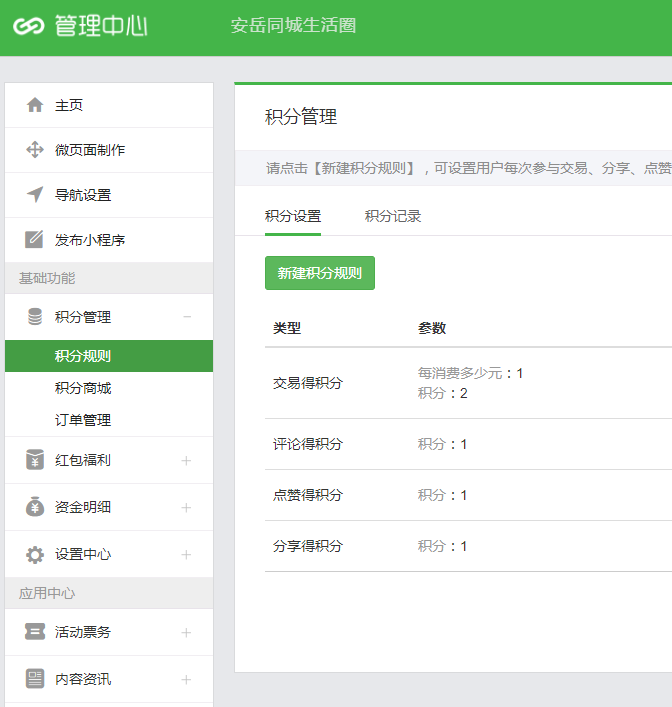672x707 pixels.
Task: Select the 积分设置 tab
Action: click(293, 216)
